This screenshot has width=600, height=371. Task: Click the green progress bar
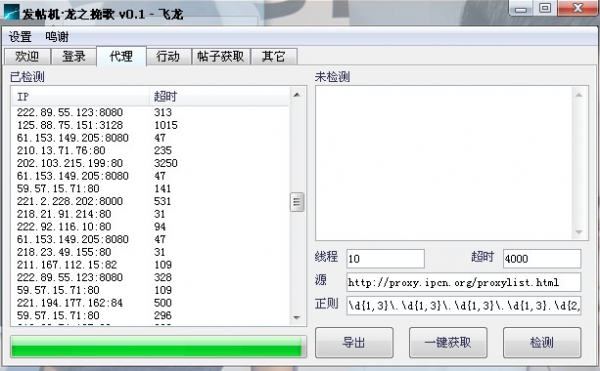pyautogui.click(x=158, y=347)
